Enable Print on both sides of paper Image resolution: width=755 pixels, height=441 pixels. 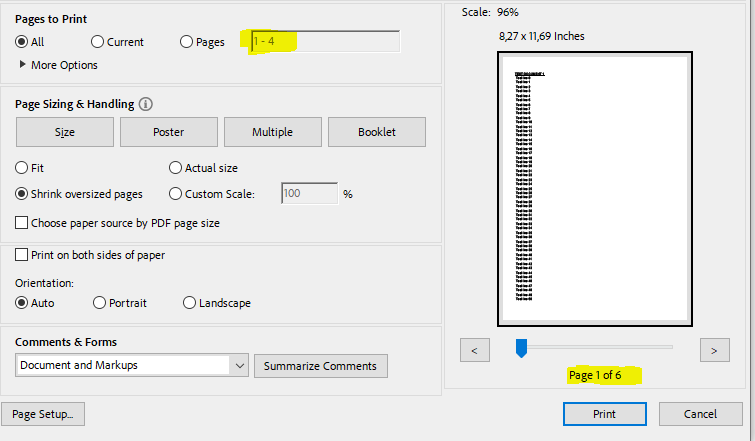click(x=22, y=255)
